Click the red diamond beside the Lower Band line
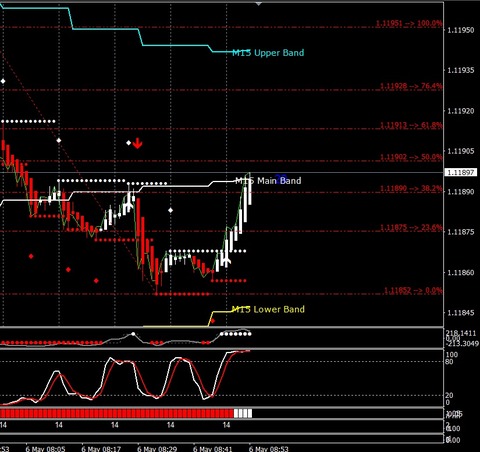The image size is (480, 452). 213,321
